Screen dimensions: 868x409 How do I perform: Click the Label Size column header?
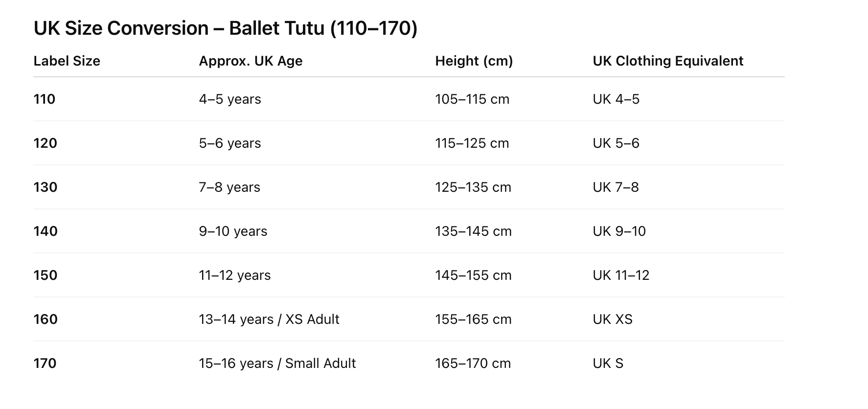[67, 61]
